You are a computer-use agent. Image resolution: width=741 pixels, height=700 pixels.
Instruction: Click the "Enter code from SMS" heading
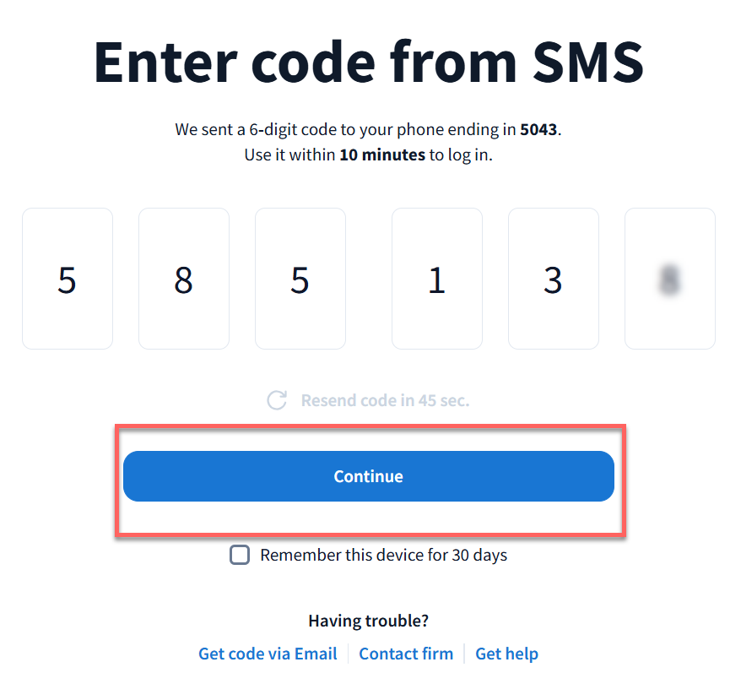click(x=369, y=60)
